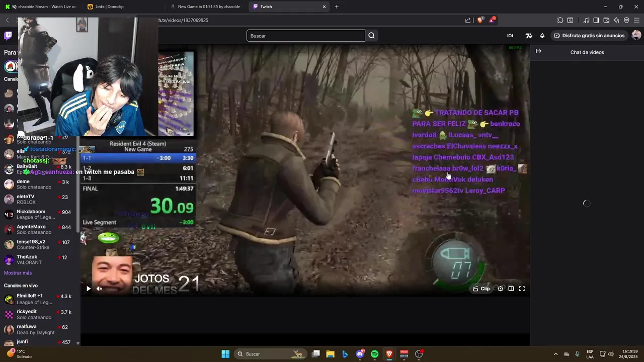This screenshot has width=644, height=362.
Task: Open the BaityBait channel in the sidebar
Action: coord(39,169)
